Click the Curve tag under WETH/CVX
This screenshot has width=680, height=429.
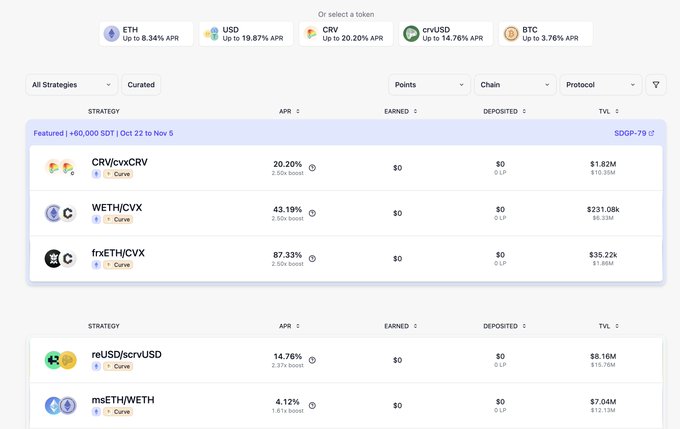118,219
